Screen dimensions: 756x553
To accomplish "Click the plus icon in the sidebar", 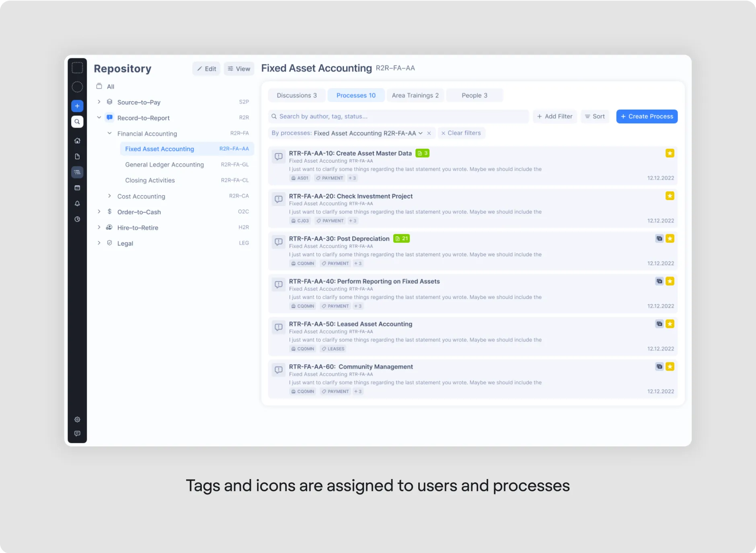I will coord(77,106).
